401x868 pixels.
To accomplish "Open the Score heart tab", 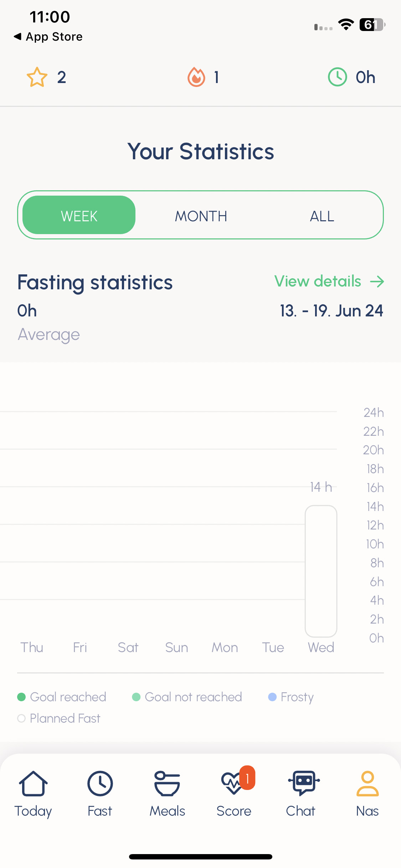I will (x=234, y=794).
